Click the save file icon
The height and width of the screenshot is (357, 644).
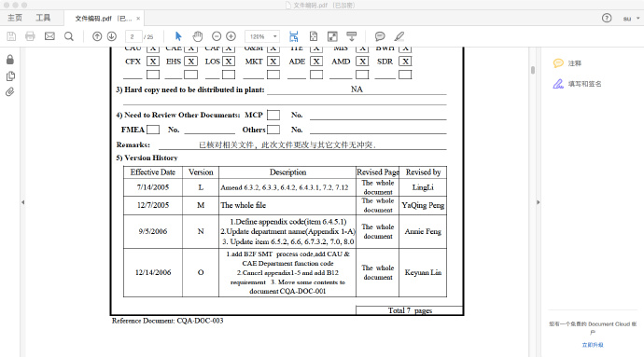coord(11,36)
